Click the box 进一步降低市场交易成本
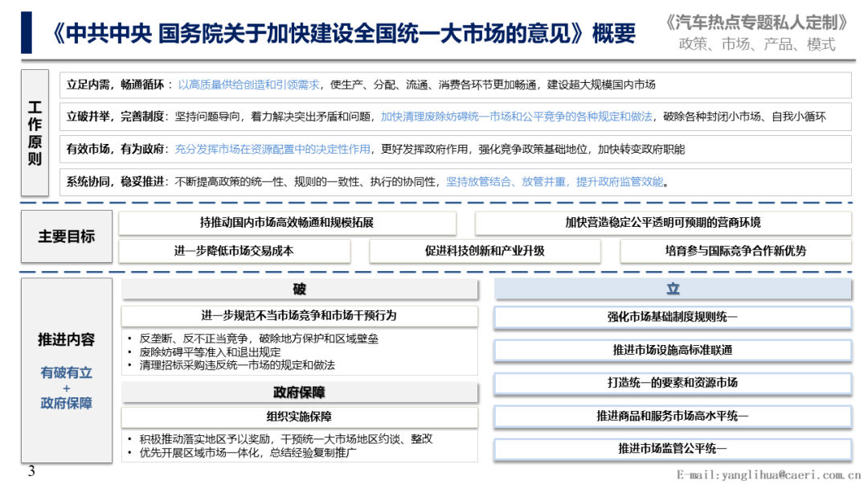This screenshot has height=489, width=868. click(234, 251)
